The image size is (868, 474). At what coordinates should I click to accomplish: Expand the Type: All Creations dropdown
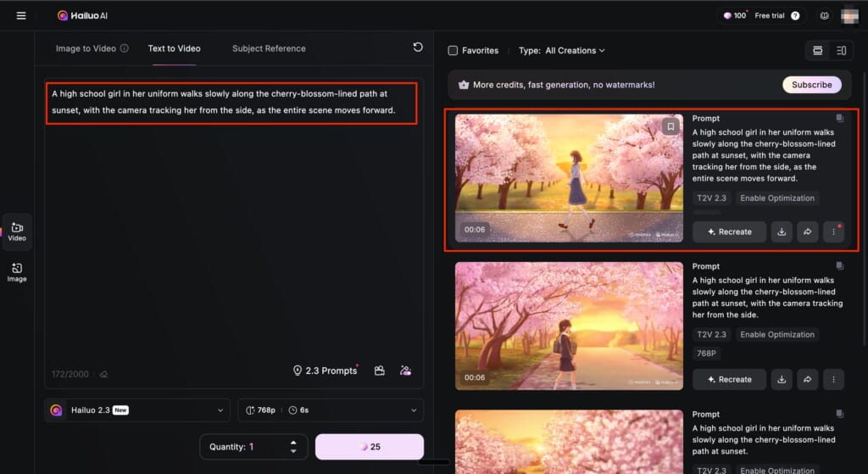pyautogui.click(x=562, y=51)
